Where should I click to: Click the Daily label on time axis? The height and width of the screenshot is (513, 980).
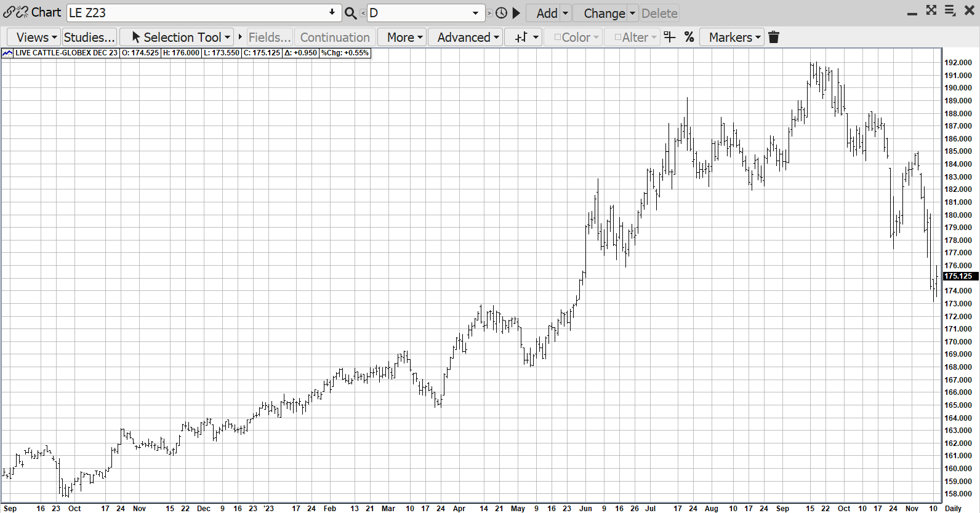pyautogui.click(x=953, y=508)
